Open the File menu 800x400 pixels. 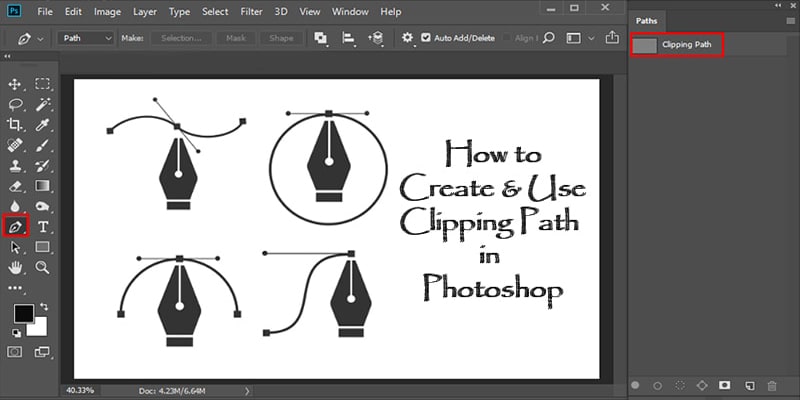click(x=45, y=11)
